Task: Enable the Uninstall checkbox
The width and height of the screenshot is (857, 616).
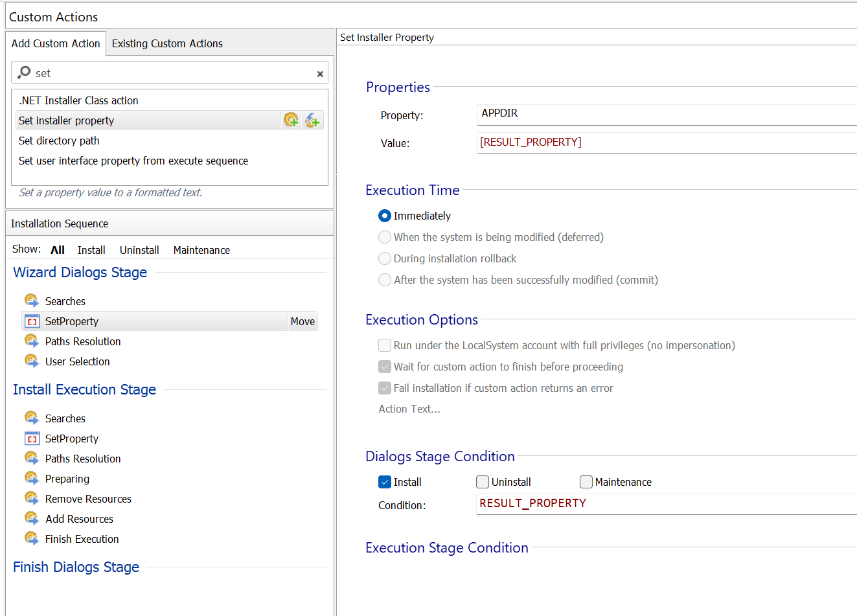Action: point(483,482)
